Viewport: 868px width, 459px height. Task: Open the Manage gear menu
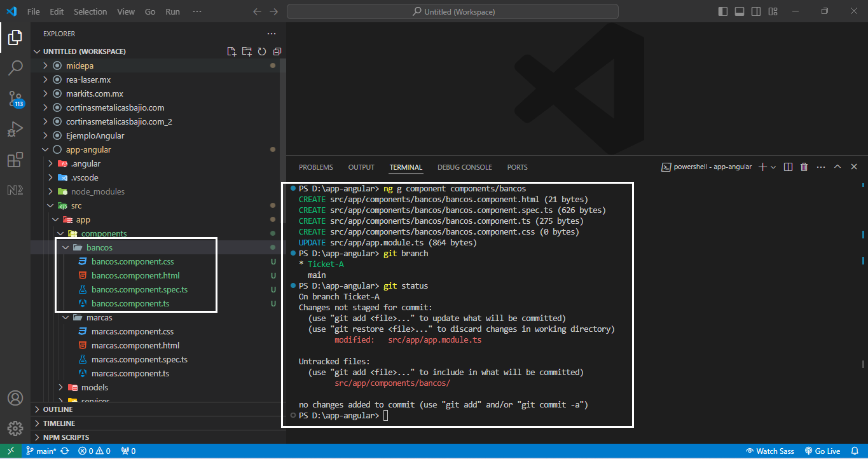tap(15, 428)
